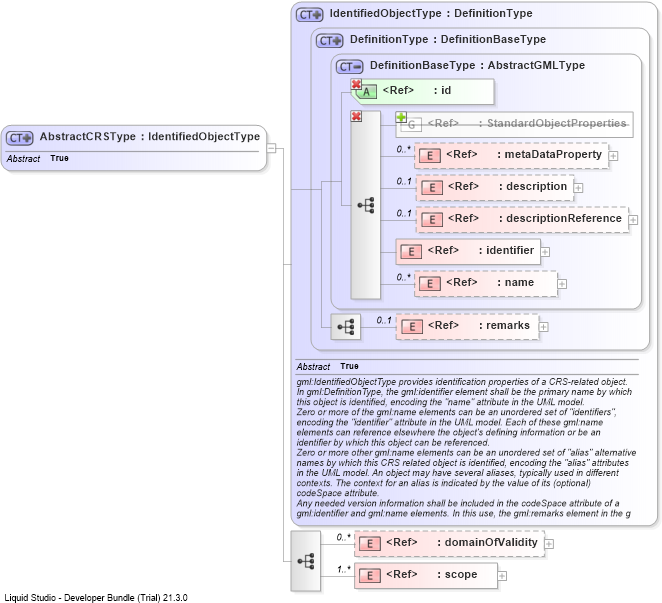Select the G group icon of StandardObjectProperties
The height and width of the screenshot is (603, 662).
[411, 125]
